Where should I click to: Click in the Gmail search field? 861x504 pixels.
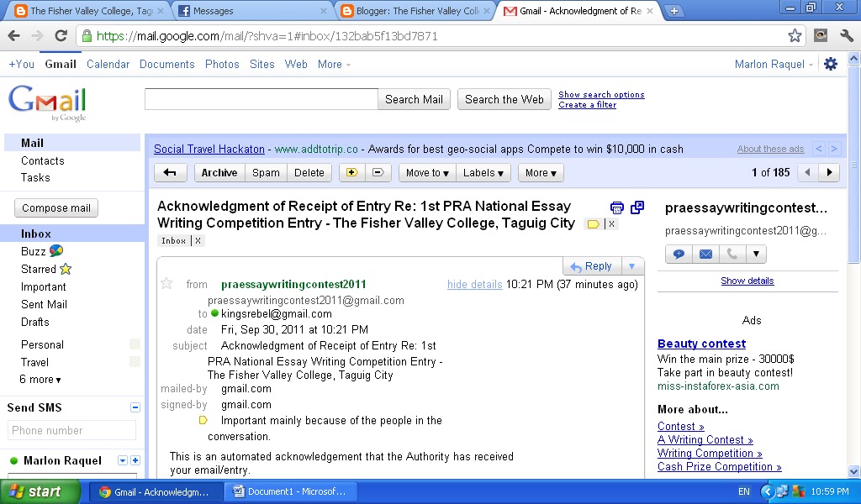pos(261,99)
